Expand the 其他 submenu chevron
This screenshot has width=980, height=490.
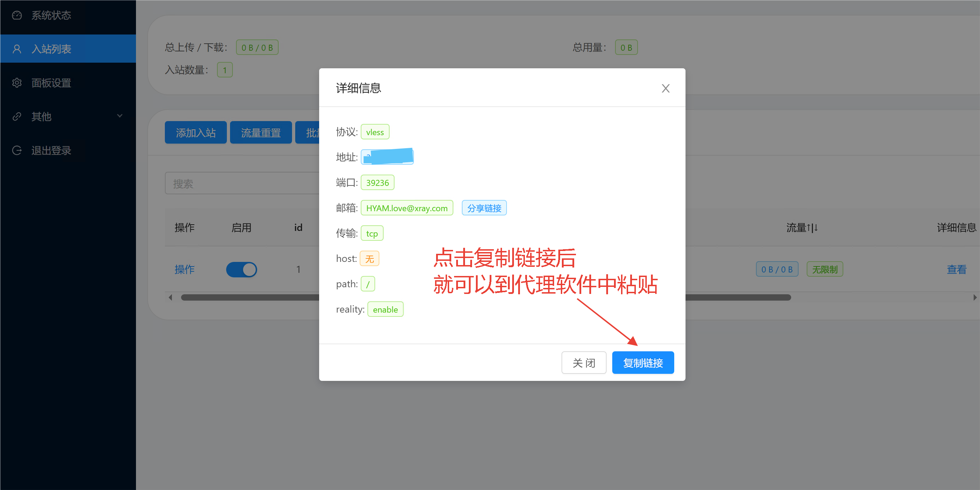[120, 116]
